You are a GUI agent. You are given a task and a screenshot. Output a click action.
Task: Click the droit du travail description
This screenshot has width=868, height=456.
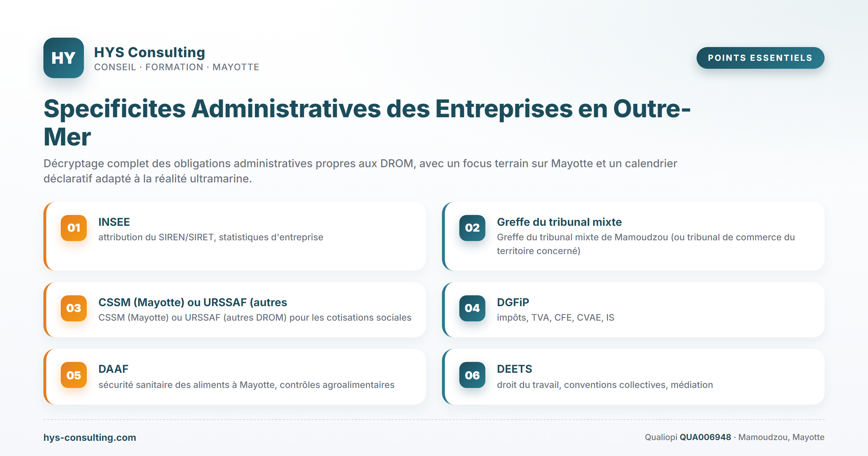tap(605, 385)
